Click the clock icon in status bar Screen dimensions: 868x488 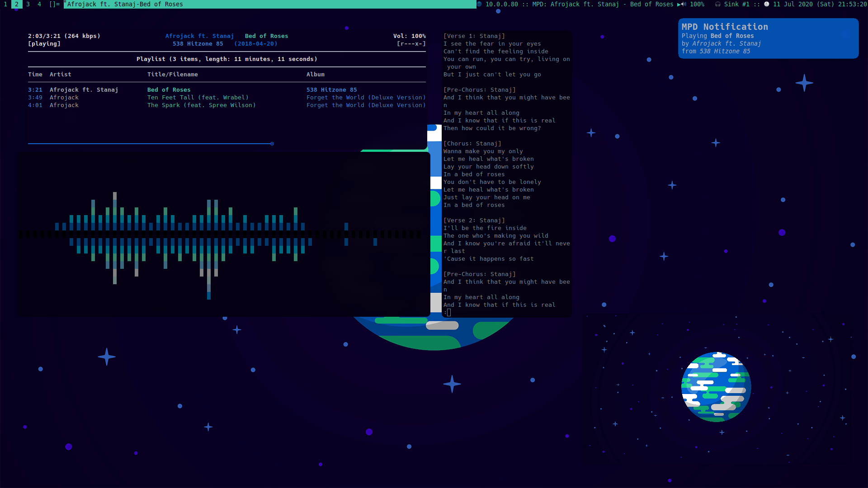tap(767, 4)
